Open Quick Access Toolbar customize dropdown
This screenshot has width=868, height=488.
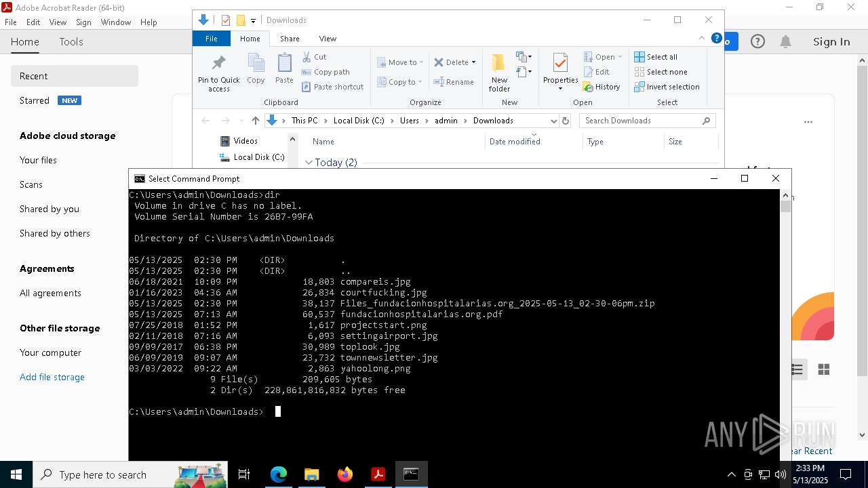[x=253, y=20]
